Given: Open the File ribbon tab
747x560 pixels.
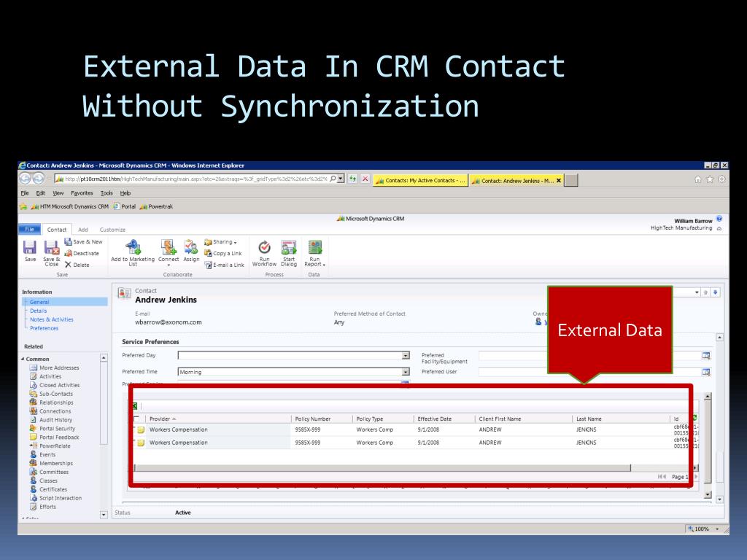Looking at the screenshot, I should pyautogui.click(x=29, y=229).
